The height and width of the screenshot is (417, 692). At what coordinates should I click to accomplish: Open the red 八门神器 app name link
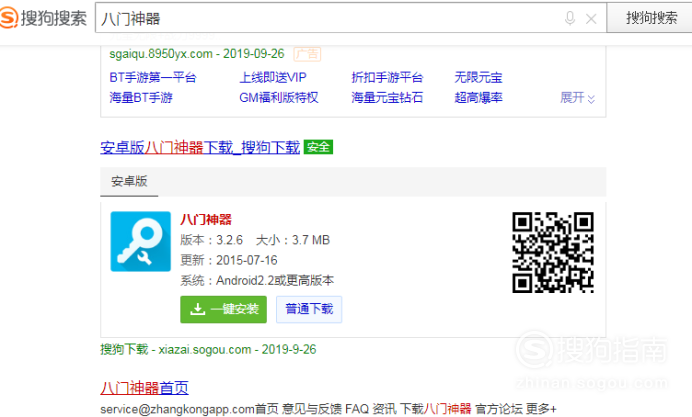tap(206, 219)
